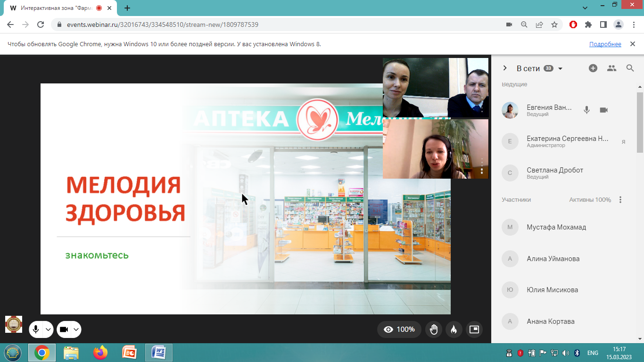
Task: Open Chrome's Extensions puzzle icon
Action: [588, 25]
